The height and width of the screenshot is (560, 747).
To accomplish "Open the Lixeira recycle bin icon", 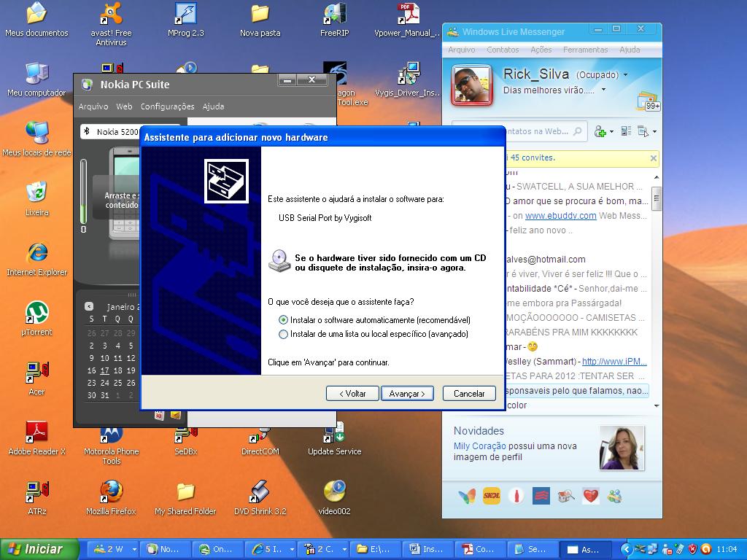I will coord(36,198).
